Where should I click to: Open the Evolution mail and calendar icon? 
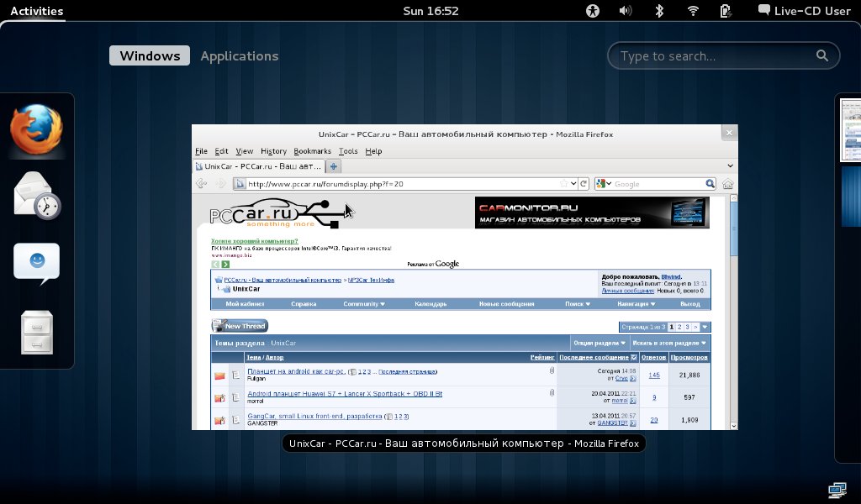pyautogui.click(x=37, y=196)
